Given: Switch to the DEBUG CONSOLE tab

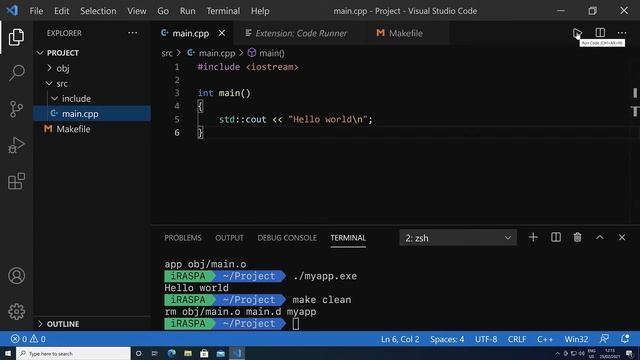Looking at the screenshot, I should 287,238.
